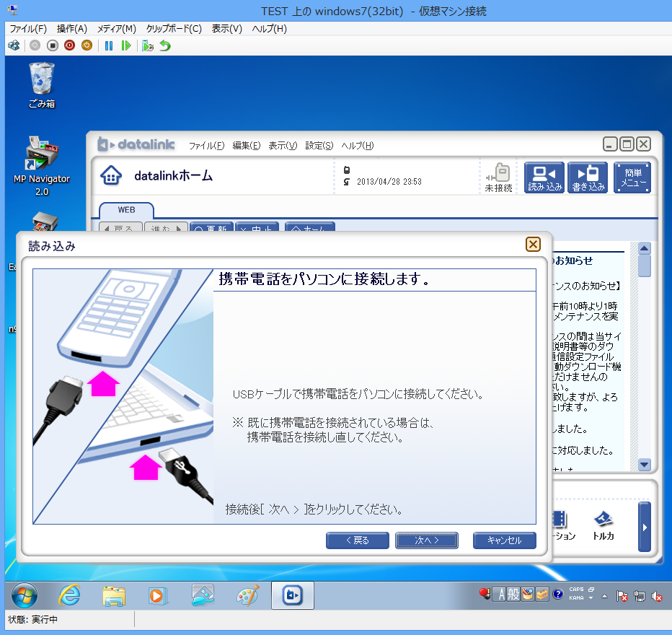Open the Windows Start menu
Image resolution: width=672 pixels, height=635 pixels.
tap(25, 595)
